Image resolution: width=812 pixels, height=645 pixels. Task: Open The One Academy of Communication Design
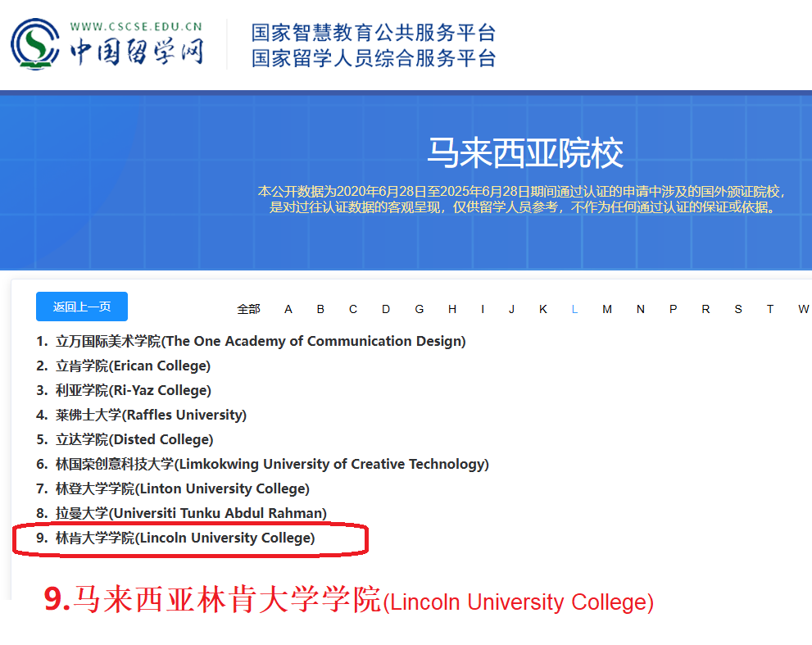260,341
